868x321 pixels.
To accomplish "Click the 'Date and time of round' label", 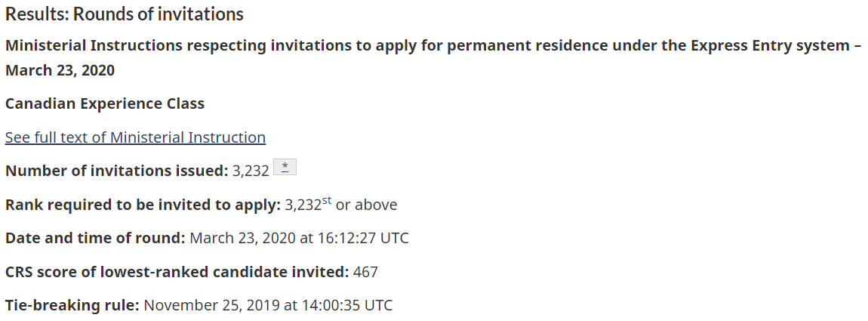I will pos(95,238).
